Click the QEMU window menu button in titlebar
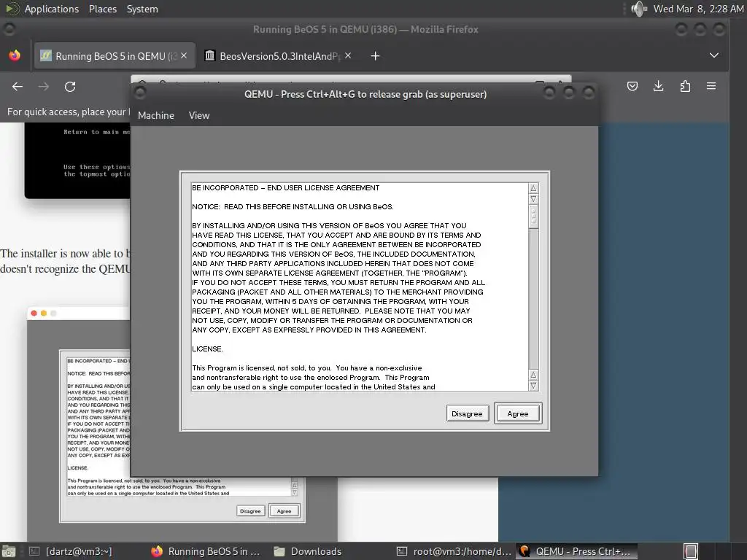Image resolution: width=747 pixels, height=560 pixels. point(140,93)
